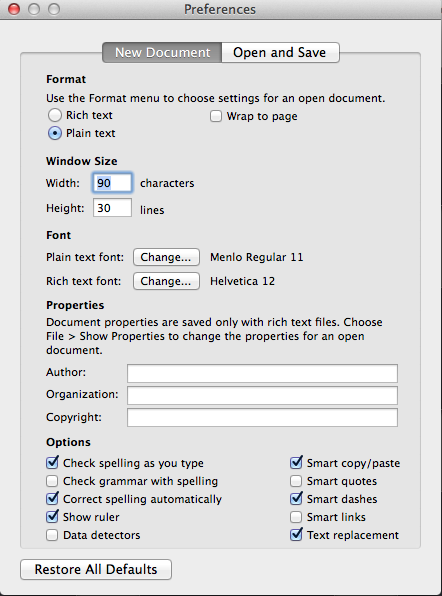Select the Rich text radio button

pos(55,115)
